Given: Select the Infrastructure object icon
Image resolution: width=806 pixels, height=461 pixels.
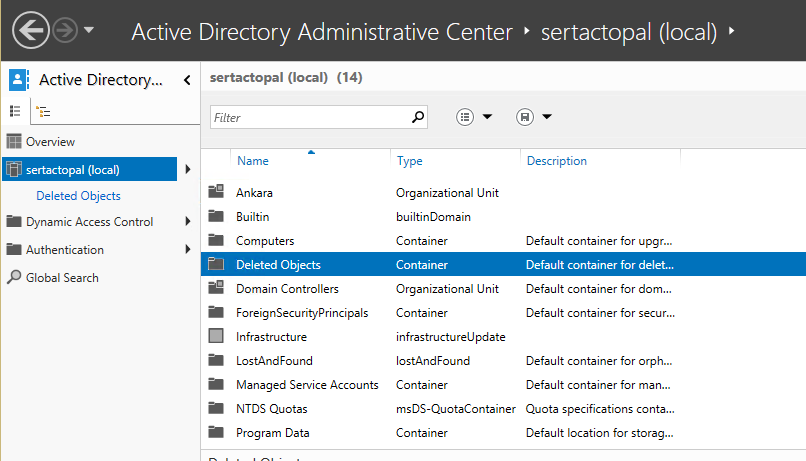Looking at the screenshot, I should click(x=216, y=337).
